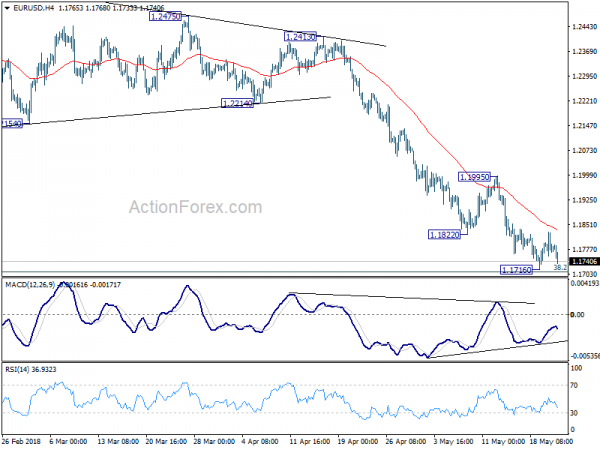The width and height of the screenshot is (600, 450).
Task: Click the 26 Feb 2018 date label
Action: click(x=21, y=442)
